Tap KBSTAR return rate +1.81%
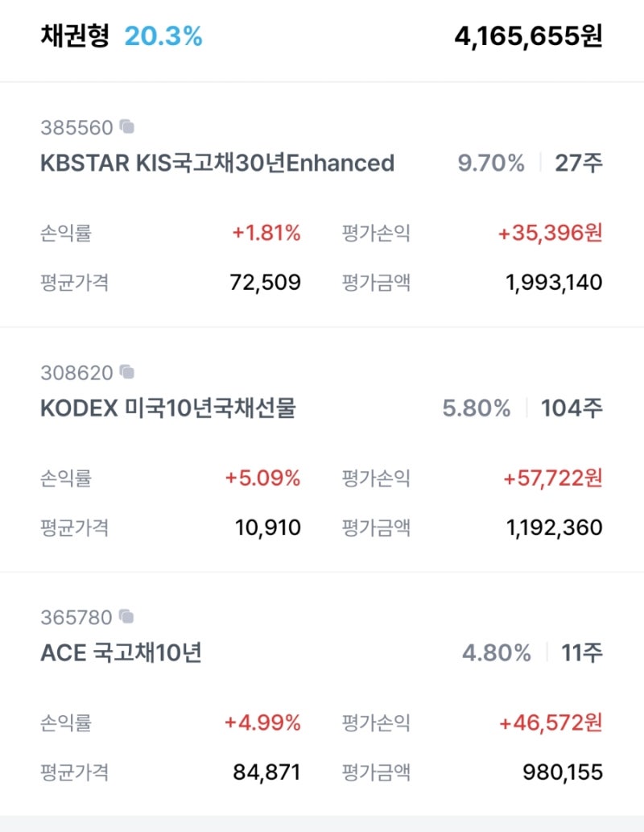The width and height of the screenshot is (644, 832). point(266,234)
